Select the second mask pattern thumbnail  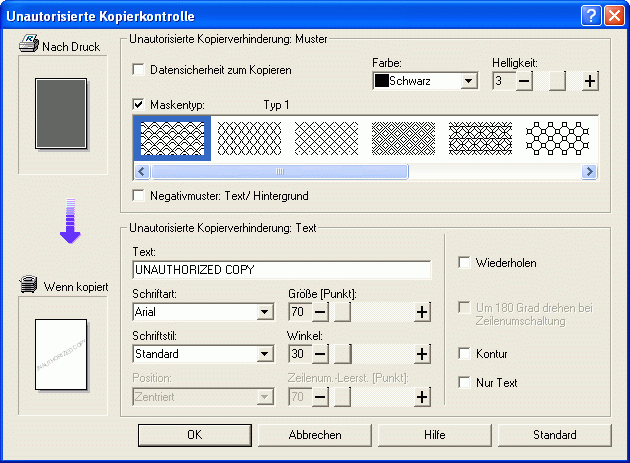pyautogui.click(x=248, y=138)
